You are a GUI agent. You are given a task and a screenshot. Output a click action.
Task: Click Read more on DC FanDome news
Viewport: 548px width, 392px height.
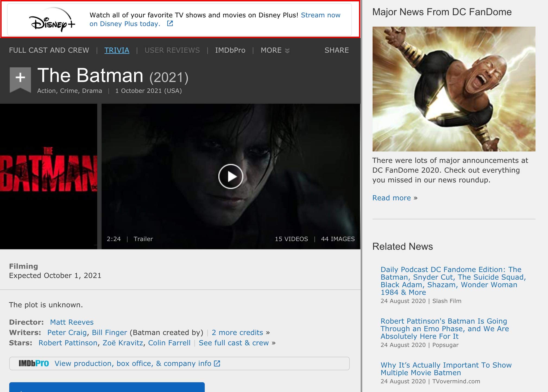click(392, 198)
